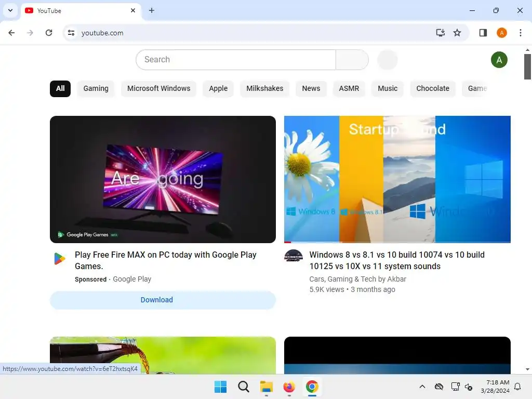This screenshot has height=399, width=532.
Task: View site information icon in address bar
Action: (71, 33)
